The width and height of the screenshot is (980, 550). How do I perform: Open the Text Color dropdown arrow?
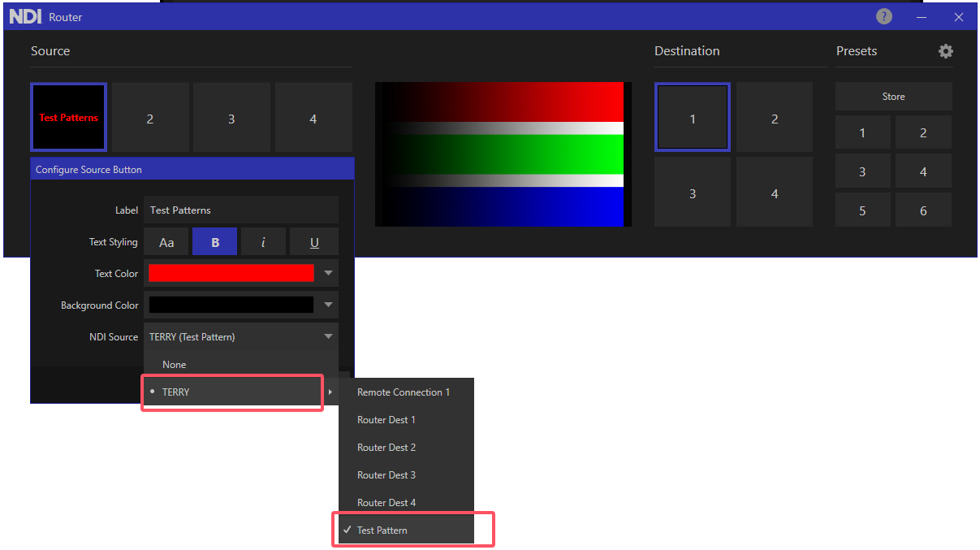click(328, 274)
